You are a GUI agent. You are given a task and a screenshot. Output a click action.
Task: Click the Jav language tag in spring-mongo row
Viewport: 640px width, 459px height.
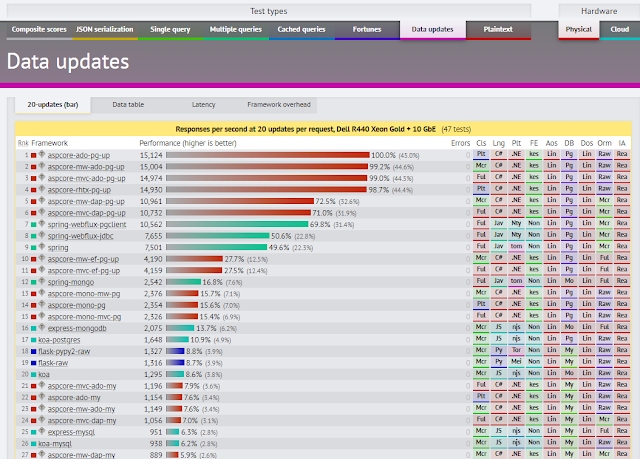coord(499,281)
